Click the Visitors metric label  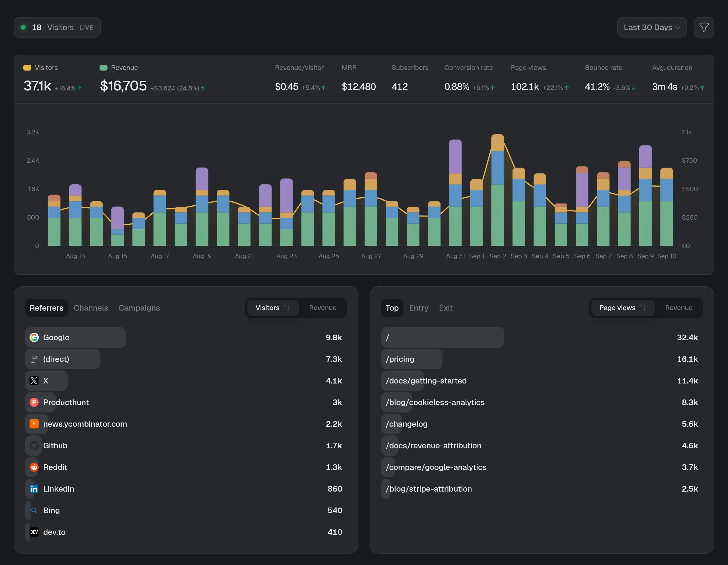(46, 68)
